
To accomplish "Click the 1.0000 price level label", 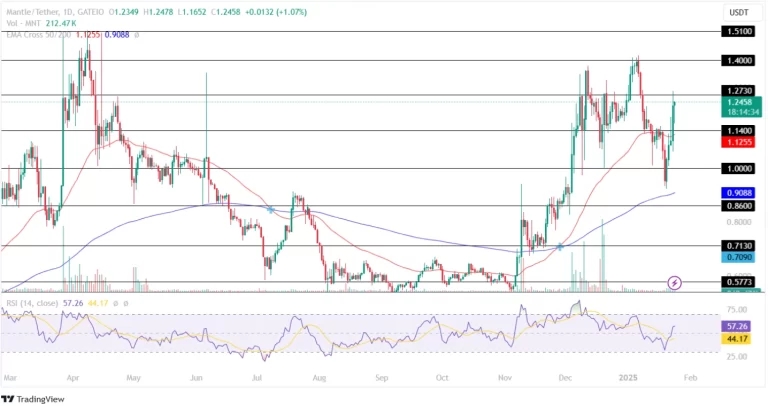I will [738, 168].
